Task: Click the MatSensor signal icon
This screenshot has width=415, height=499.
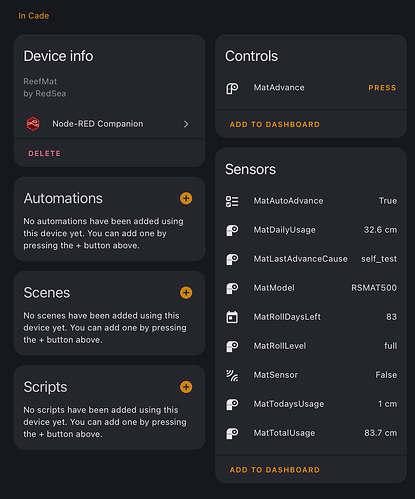Action: pyautogui.click(x=232, y=375)
